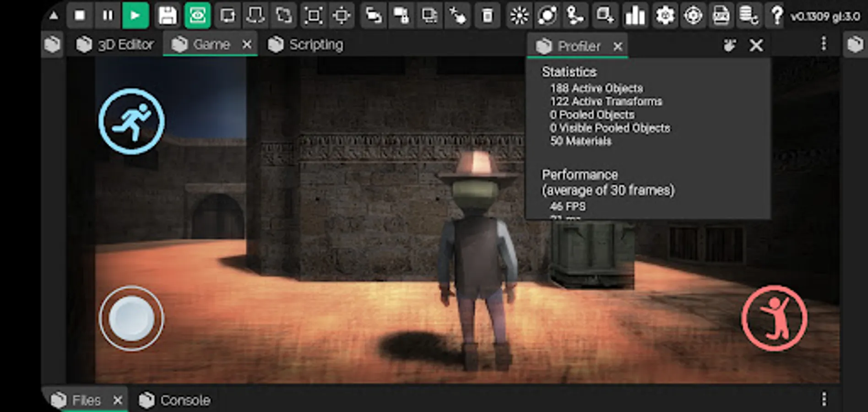Open the Console tab
Image resolution: width=868 pixels, height=412 pixels.
[175, 400]
